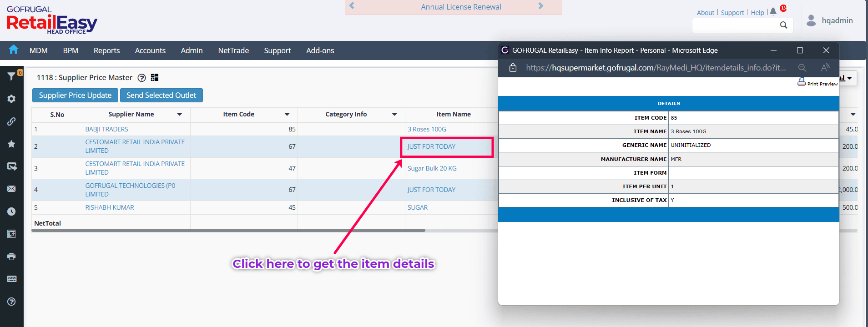This screenshot has width=868, height=327.
Task: Open the Support menu in navbar
Action: click(278, 50)
